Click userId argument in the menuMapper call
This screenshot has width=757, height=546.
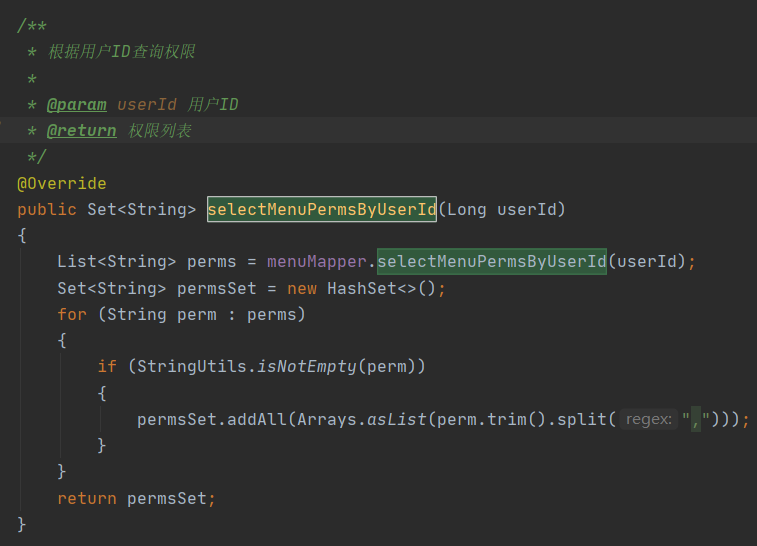[x=646, y=262]
